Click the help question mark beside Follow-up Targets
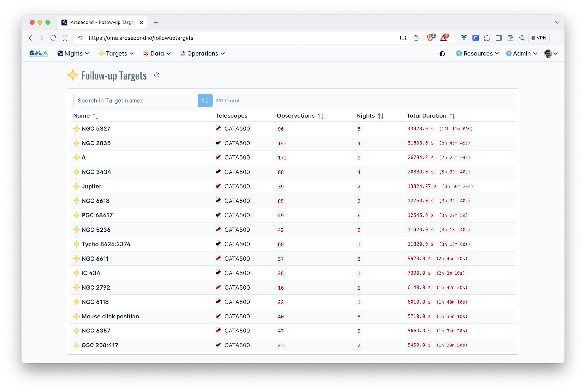The image size is (586, 392). (157, 75)
